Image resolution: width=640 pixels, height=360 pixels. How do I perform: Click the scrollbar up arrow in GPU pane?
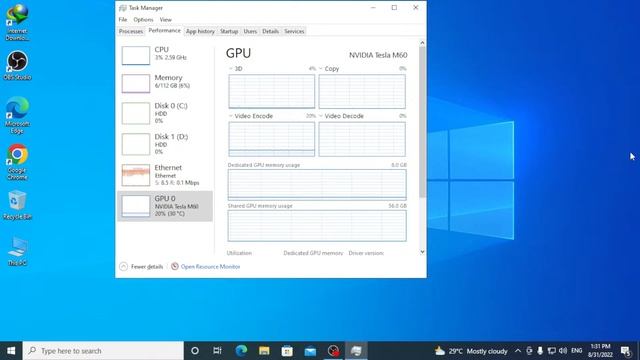click(422, 42)
